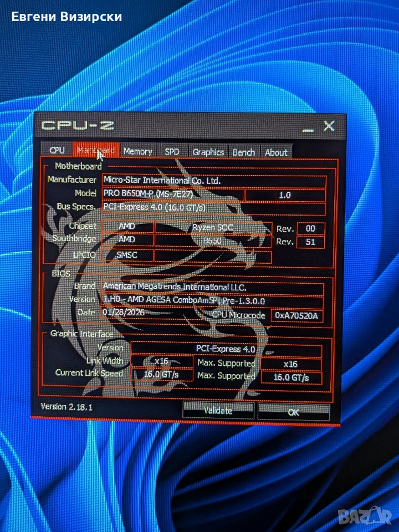Click the CPU Microcode value 0xA70520A

click(296, 315)
